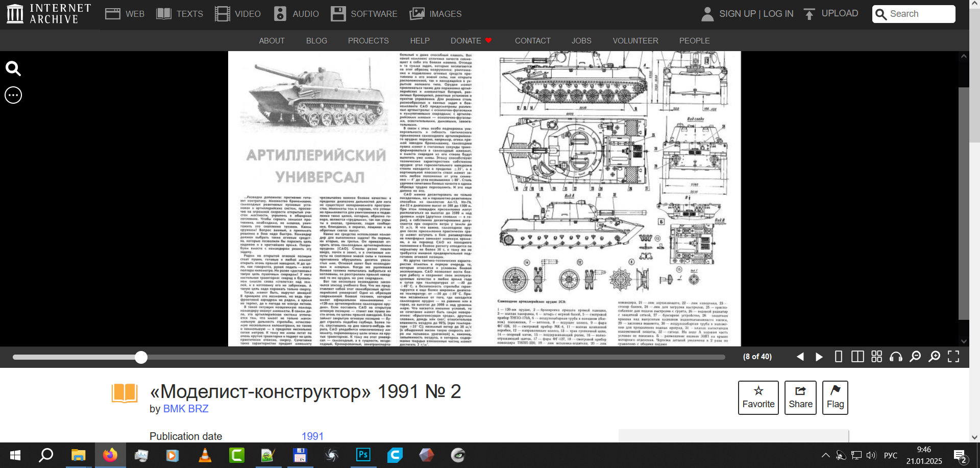Focus the top Search input field
This screenshot has height=468, width=980.
coord(914,14)
